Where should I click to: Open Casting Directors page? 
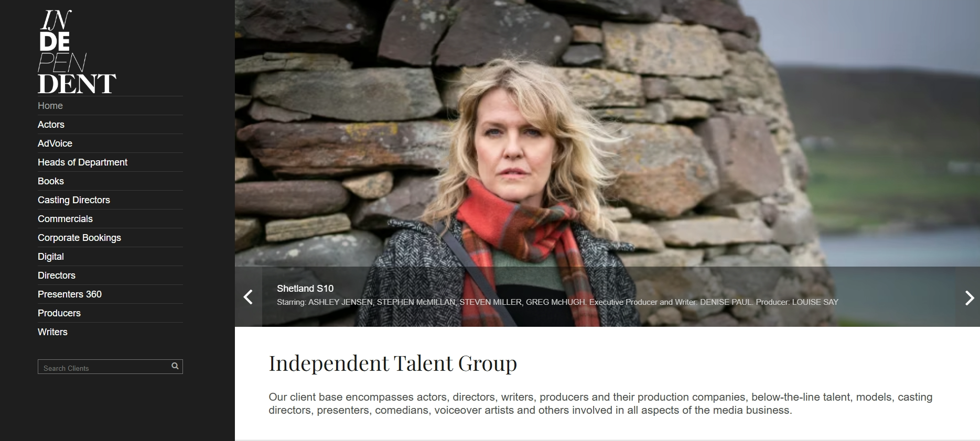74,200
